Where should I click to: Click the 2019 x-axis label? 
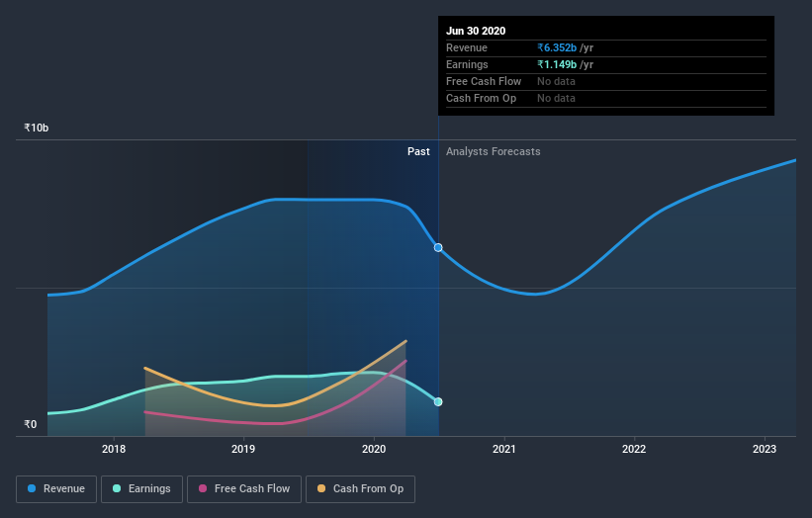(243, 449)
